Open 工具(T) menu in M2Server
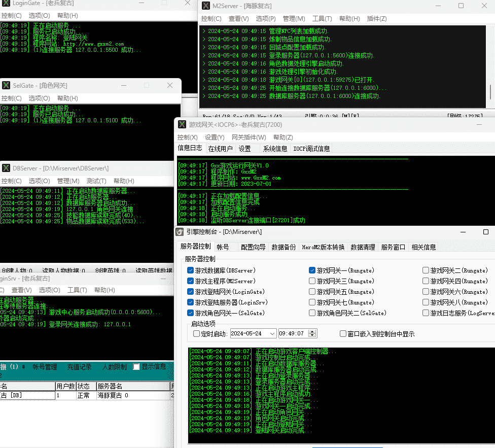This screenshot has height=448, width=495. [x=322, y=19]
